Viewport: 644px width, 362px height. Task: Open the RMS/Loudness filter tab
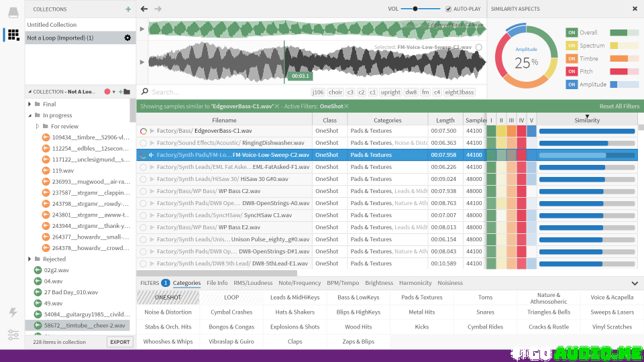[x=253, y=283]
